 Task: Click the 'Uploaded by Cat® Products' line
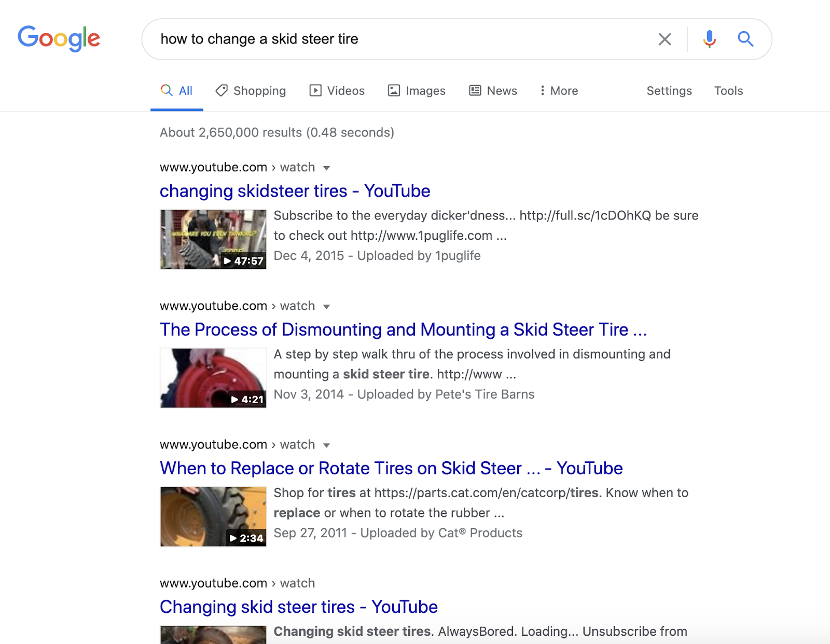[398, 533]
